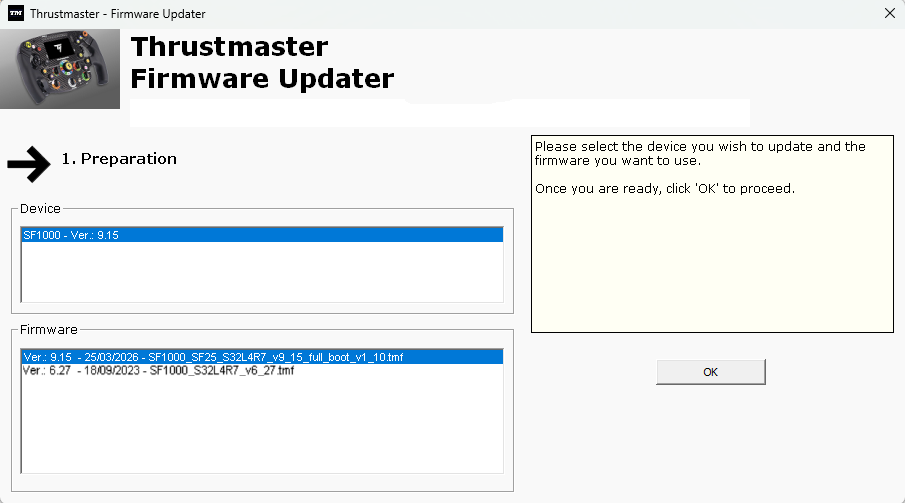The height and width of the screenshot is (503, 905).
Task: Select firmware Ver.: 6.27 dated 18/09/2023
Action: coord(158,370)
